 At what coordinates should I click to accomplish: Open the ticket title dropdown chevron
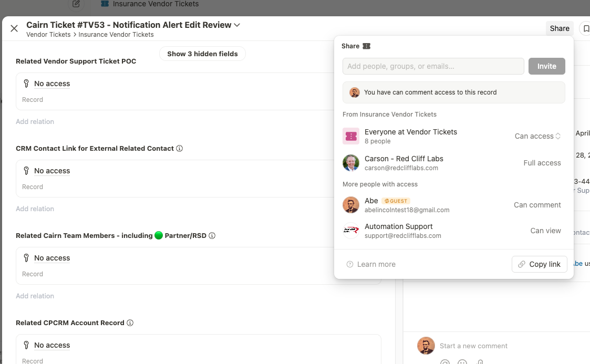tap(237, 25)
